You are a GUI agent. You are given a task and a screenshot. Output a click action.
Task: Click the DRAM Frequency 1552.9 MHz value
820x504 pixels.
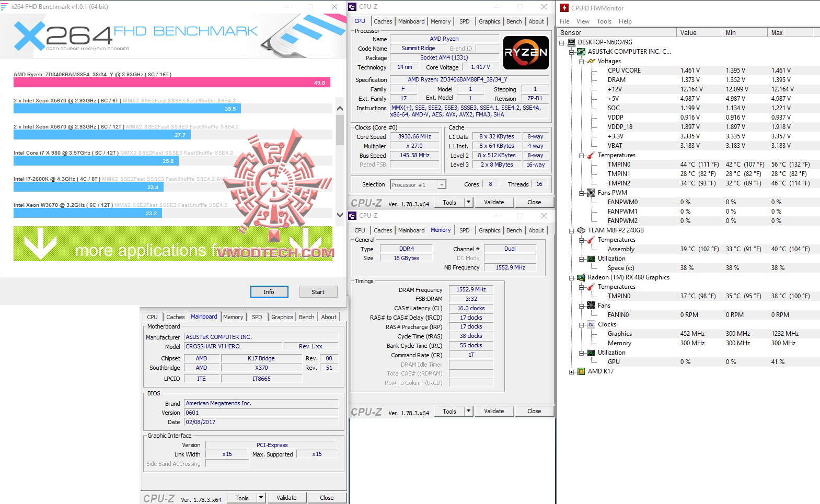[x=471, y=289]
